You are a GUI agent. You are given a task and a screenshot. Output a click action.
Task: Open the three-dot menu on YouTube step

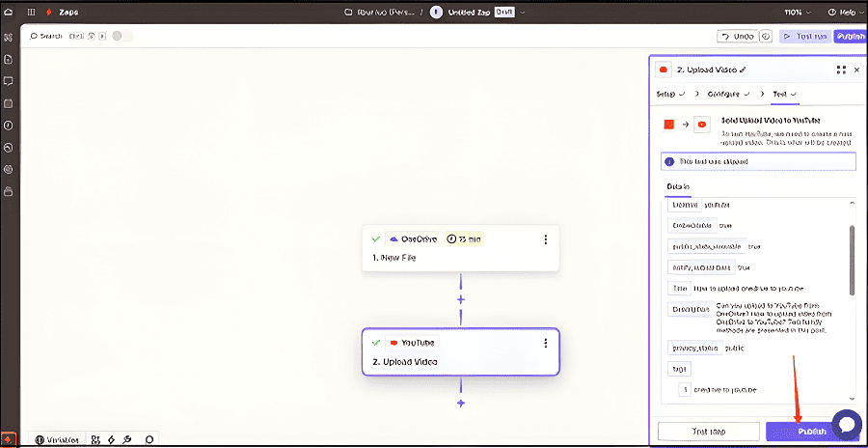pyautogui.click(x=546, y=343)
